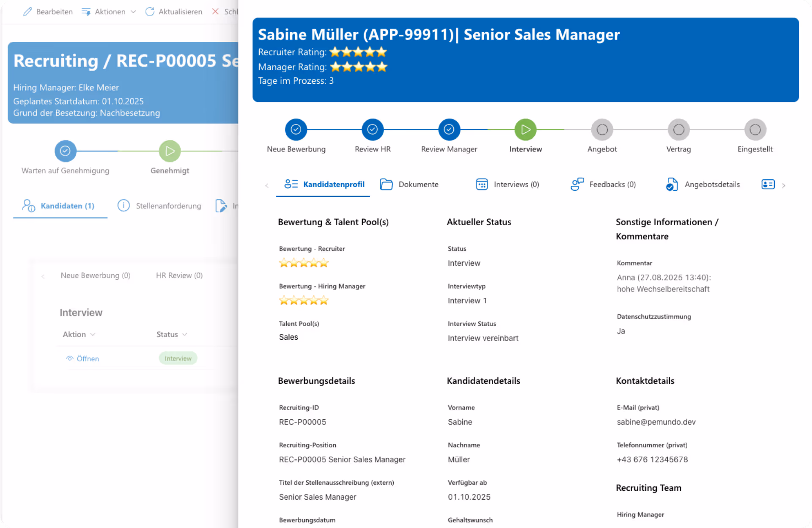Click the Stellenanforderung info icon

tap(123, 206)
